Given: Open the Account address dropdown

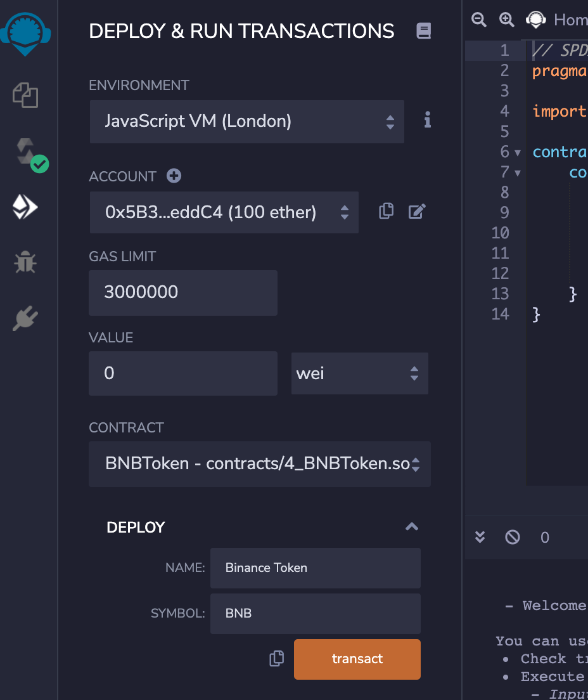Looking at the screenshot, I should tap(224, 212).
